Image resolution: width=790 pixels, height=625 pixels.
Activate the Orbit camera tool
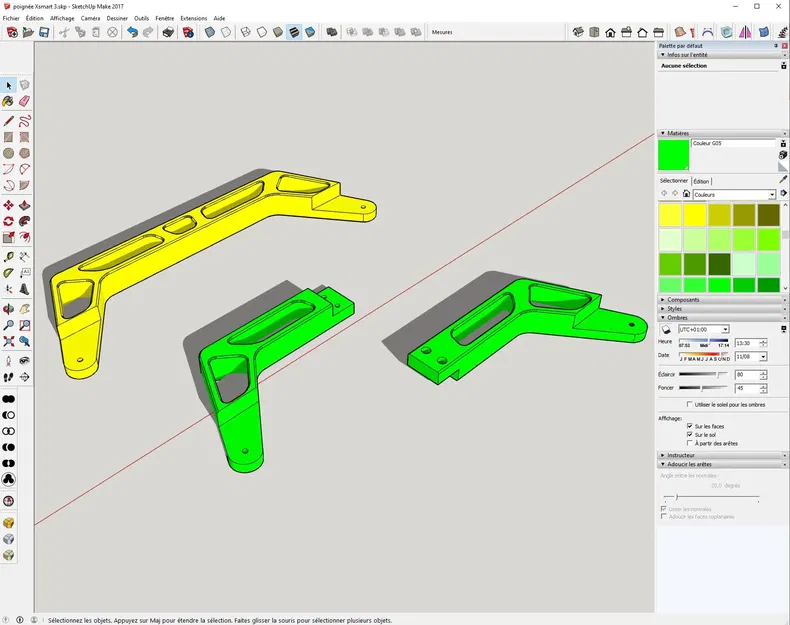pyautogui.click(x=9, y=309)
